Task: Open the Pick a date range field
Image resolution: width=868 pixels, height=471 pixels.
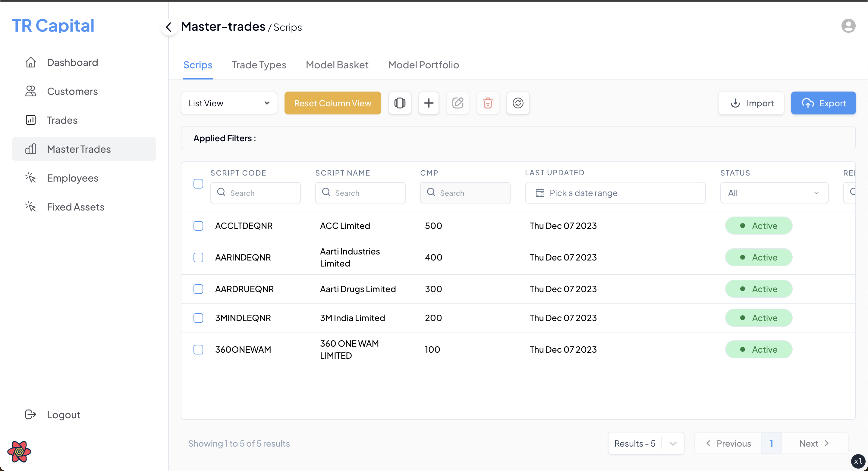Action: pos(615,193)
